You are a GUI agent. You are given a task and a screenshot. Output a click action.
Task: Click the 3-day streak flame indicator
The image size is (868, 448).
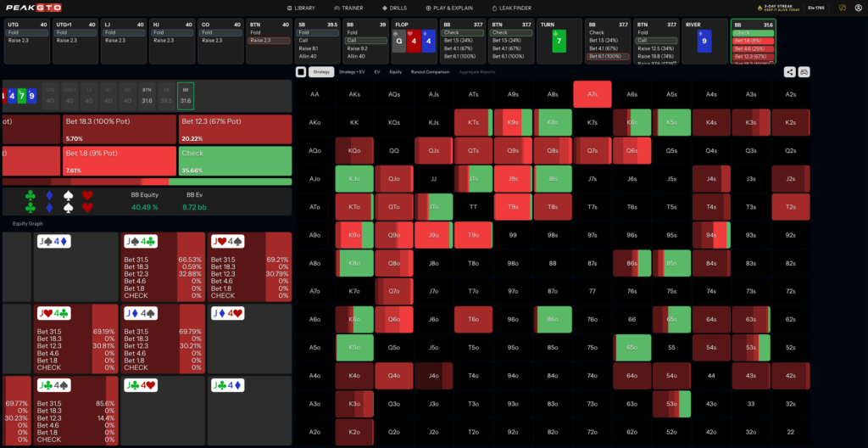(x=778, y=8)
